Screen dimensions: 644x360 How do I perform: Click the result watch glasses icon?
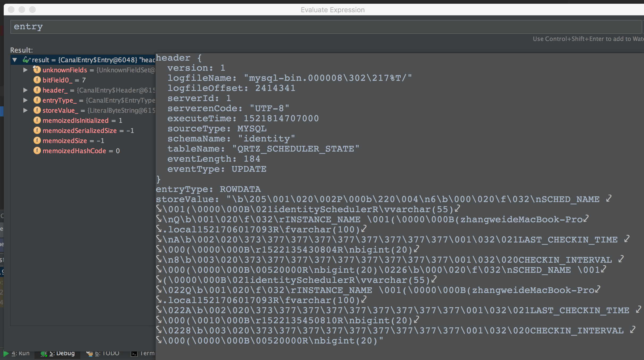(x=26, y=60)
